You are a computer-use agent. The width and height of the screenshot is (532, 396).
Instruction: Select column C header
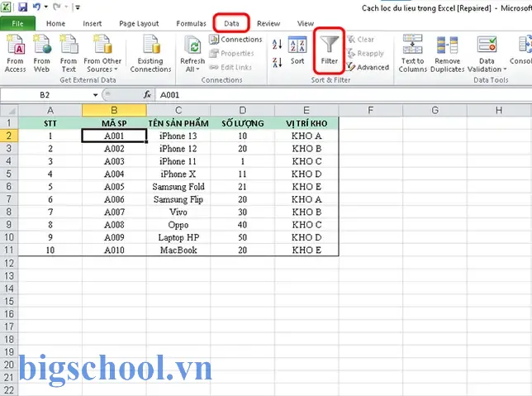178,111
